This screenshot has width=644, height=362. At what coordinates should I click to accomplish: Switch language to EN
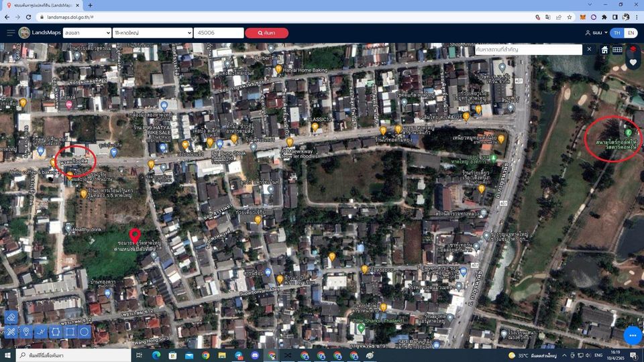coord(631,33)
